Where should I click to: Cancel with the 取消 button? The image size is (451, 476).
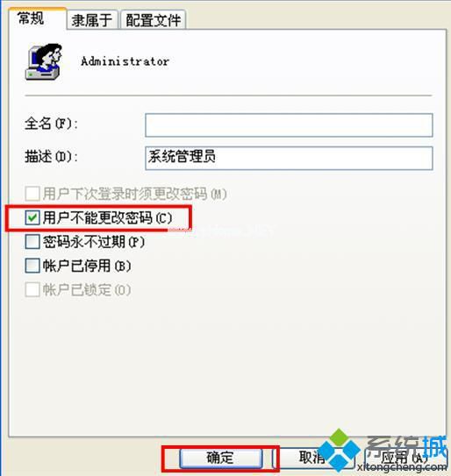[x=313, y=458]
